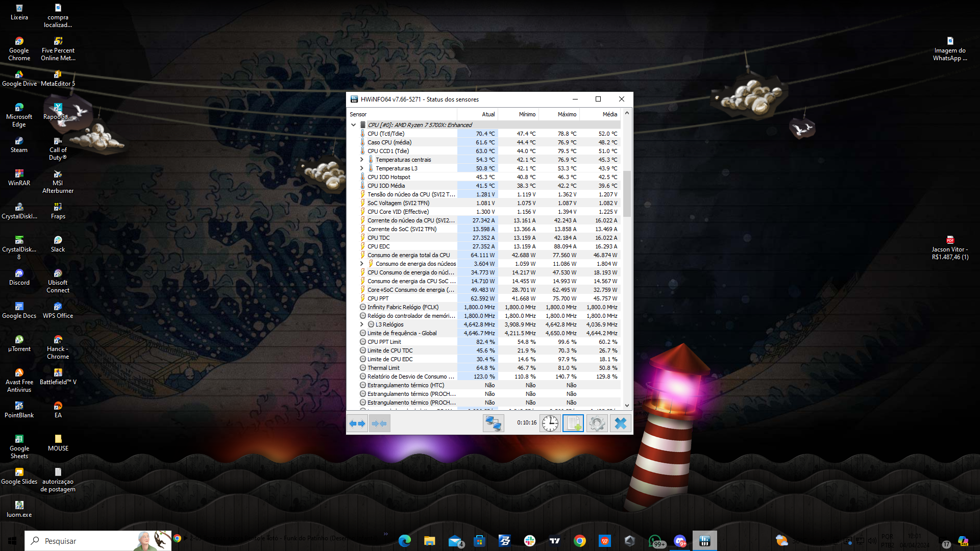Click the Atual column header
This screenshot has width=980, height=551.
[x=478, y=114]
